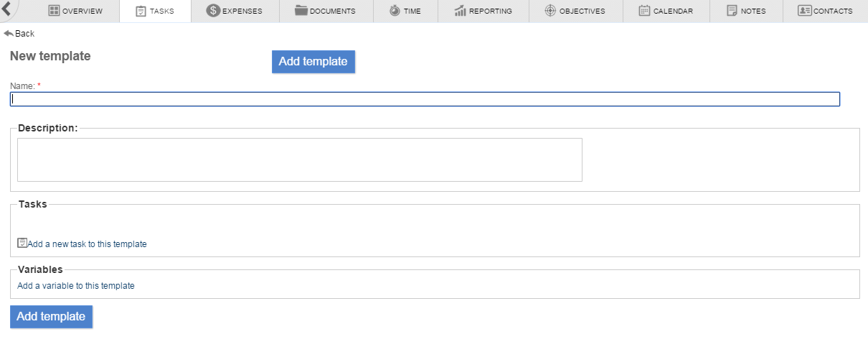Screen dimensions: 868x352
Task: Click the Documents folder icon
Action: tap(301, 11)
